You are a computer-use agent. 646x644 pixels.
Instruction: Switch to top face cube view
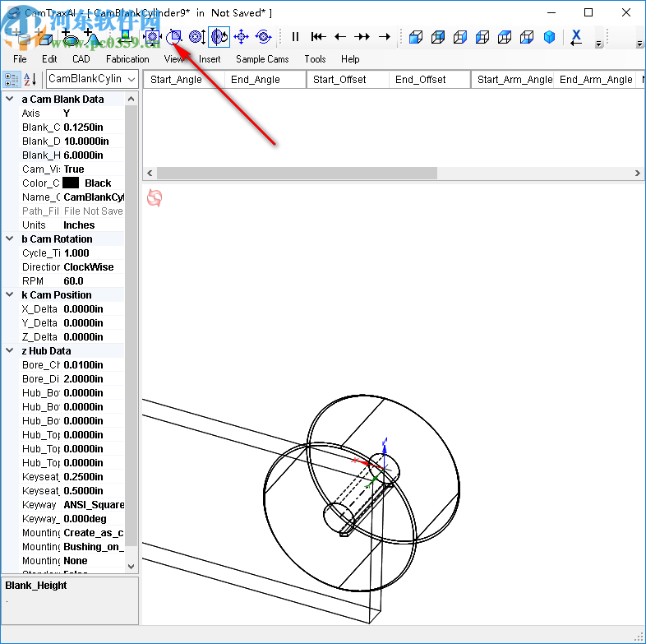[505, 37]
